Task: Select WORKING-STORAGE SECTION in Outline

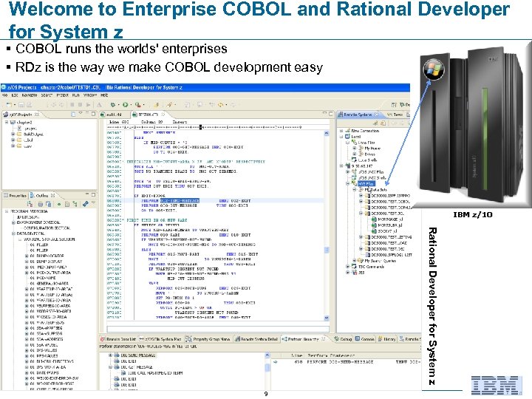Action: (x=50, y=239)
